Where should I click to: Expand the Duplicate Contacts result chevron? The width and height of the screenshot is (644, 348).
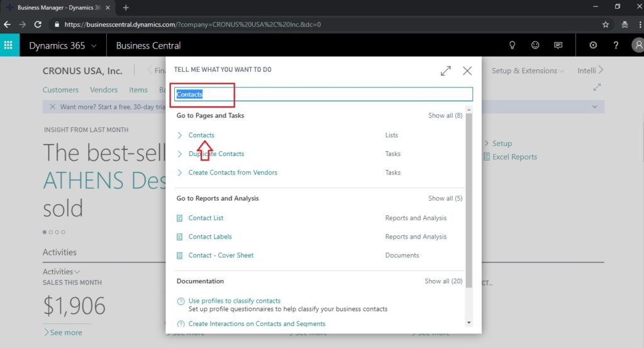(179, 154)
